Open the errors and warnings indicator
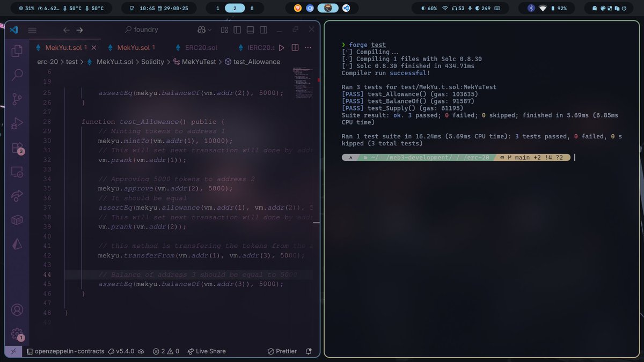The height and width of the screenshot is (362, 644). [x=166, y=351]
